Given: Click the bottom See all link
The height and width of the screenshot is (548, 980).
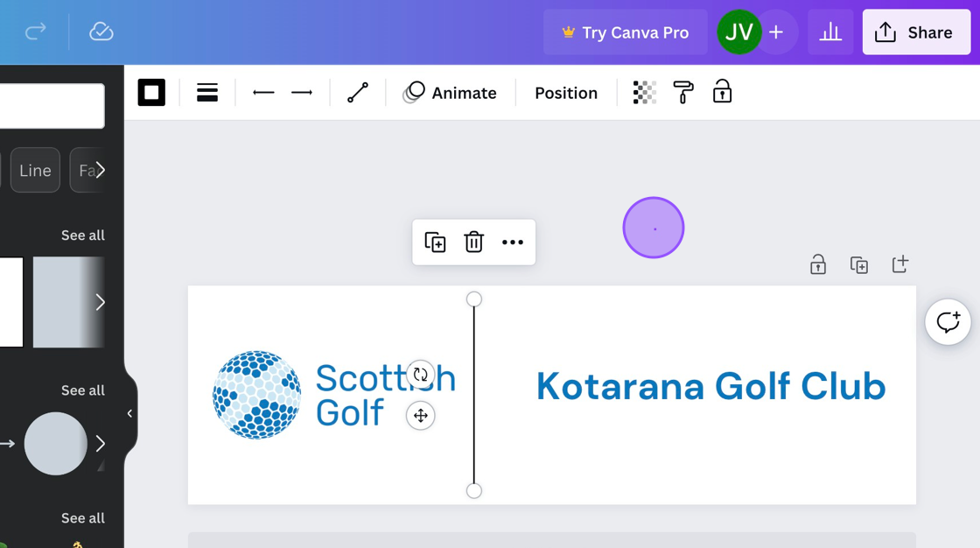Looking at the screenshot, I should [x=82, y=518].
